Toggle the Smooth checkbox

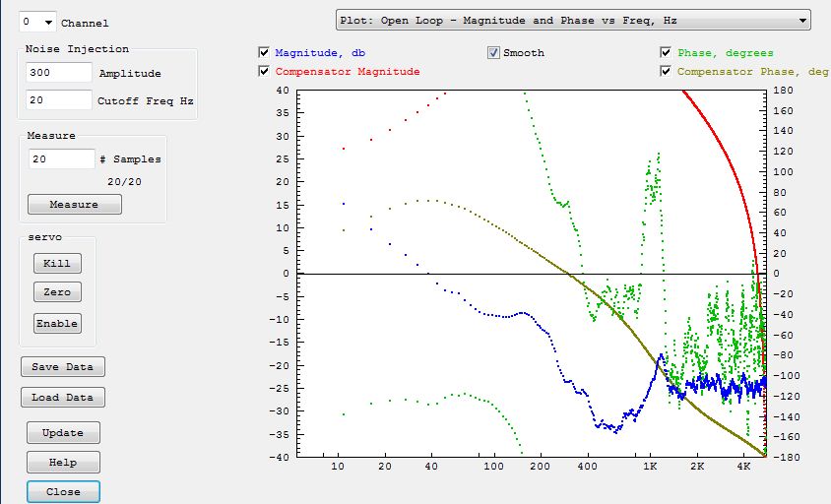click(x=493, y=53)
